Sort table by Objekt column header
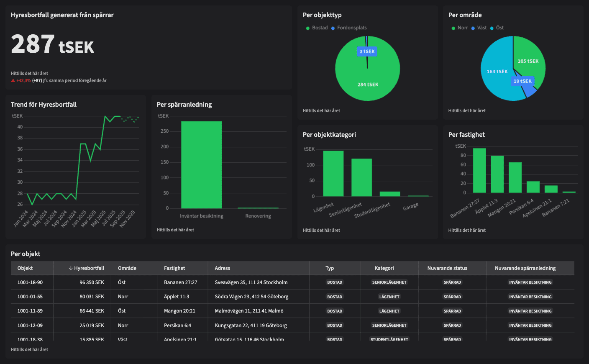Screen dimensions: 589x364 [x=25, y=268]
